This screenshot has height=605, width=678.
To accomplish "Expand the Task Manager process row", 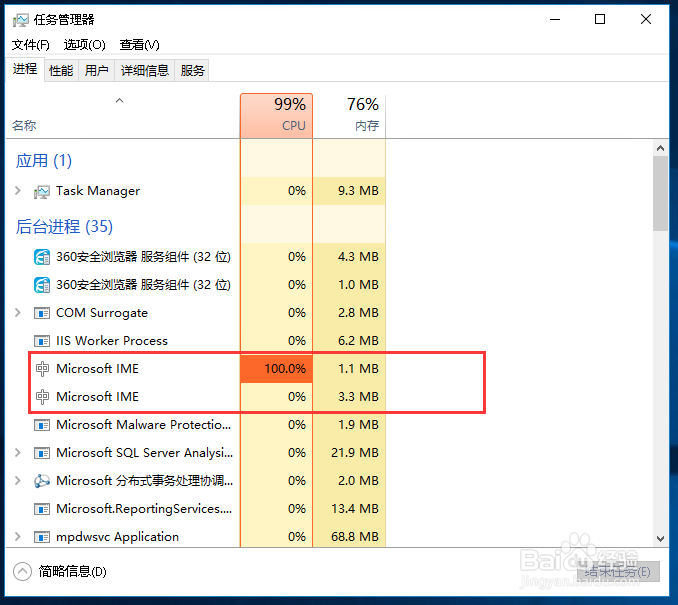I will [x=18, y=191].
